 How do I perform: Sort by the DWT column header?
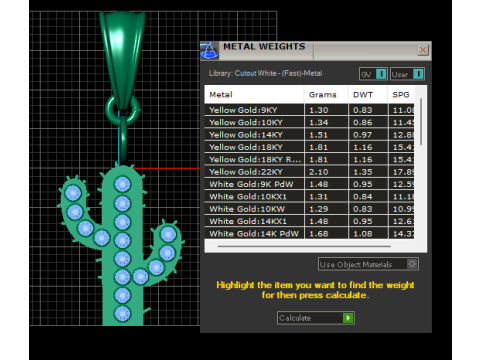pos(368,95)
